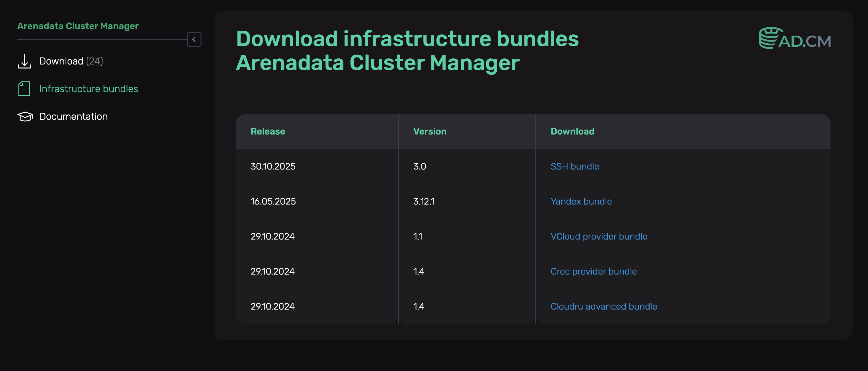The width and height of the screenshot is (868, 371).
Task: Click the Infrastructure bundles document icon
Action: coord(24,89)
